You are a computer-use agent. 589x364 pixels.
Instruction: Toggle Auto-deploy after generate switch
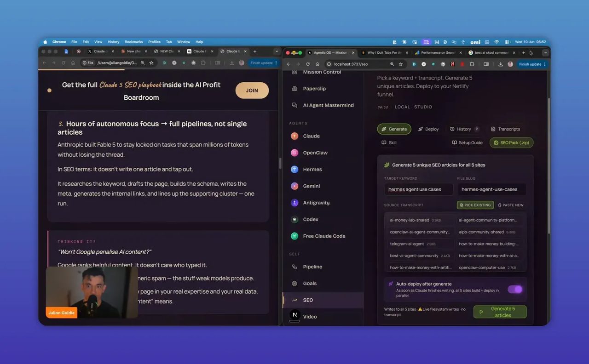pyautogui.click(x=515, y=289)
